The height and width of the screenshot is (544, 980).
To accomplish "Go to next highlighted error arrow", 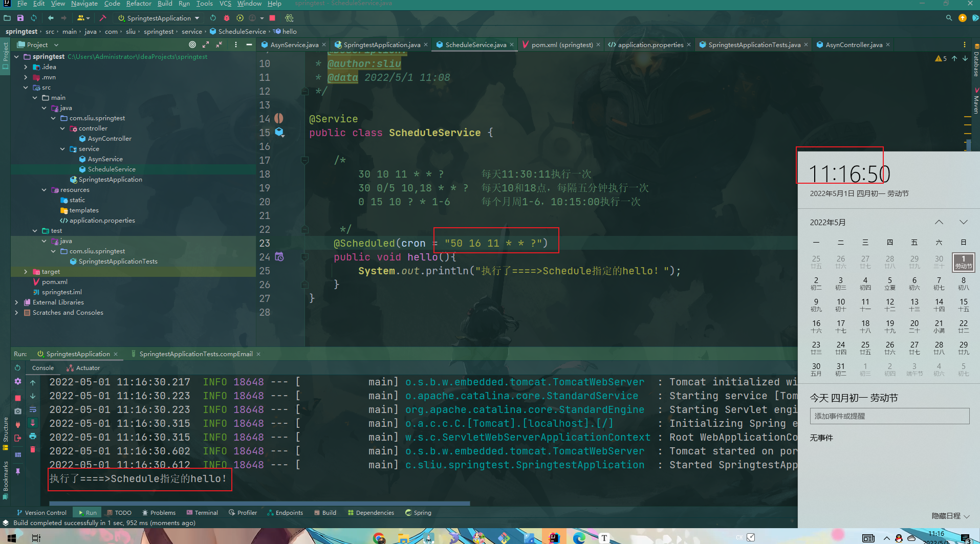I will click(965, 58).
